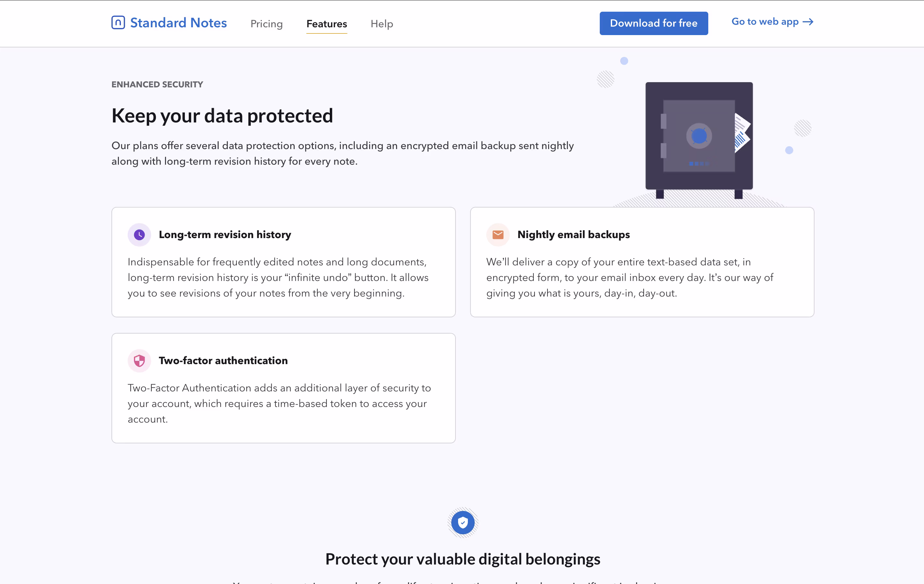Click the Nightly email backups heading
Viewport: 924px width, 584px height.
click(x=573, y=235)
